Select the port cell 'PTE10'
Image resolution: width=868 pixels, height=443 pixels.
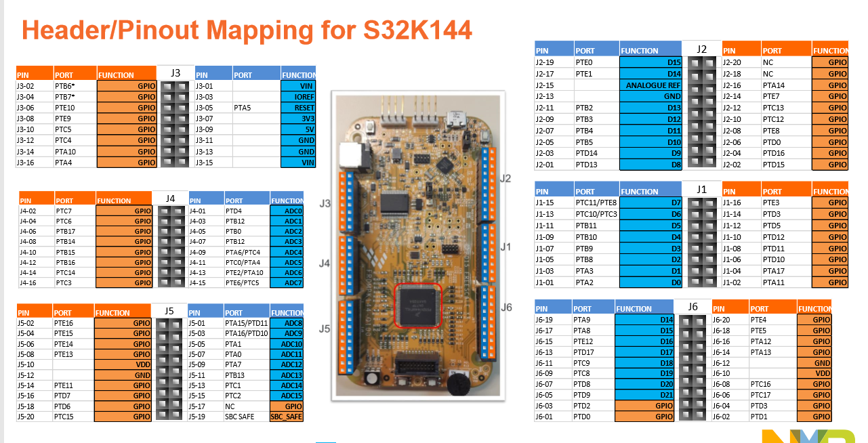[75, 108]
